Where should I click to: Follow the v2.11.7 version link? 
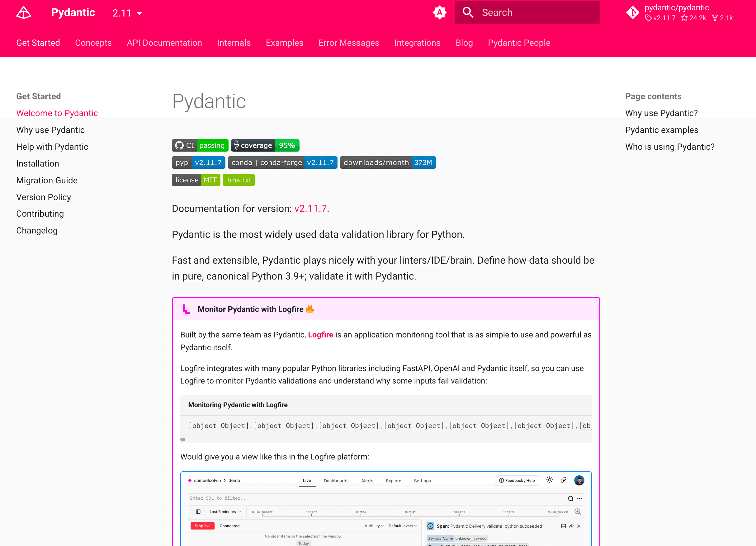click(310, 208)
